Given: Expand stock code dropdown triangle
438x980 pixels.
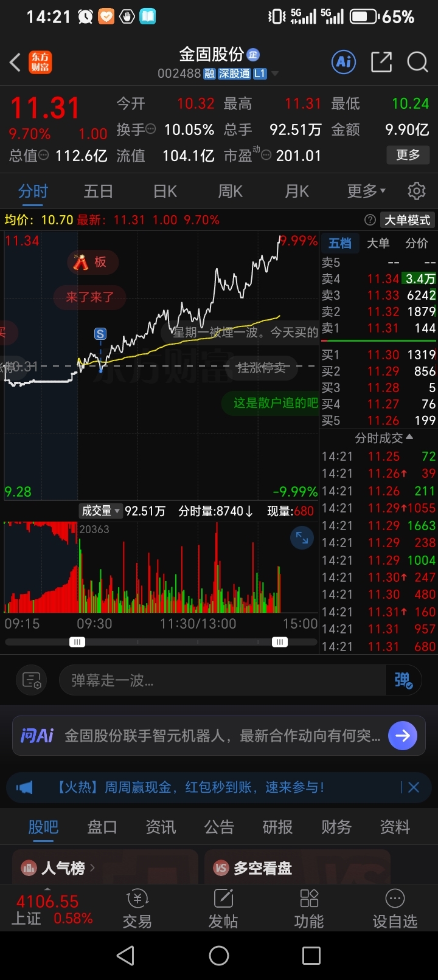Looking at the screenshot, I should pos(275,74).
